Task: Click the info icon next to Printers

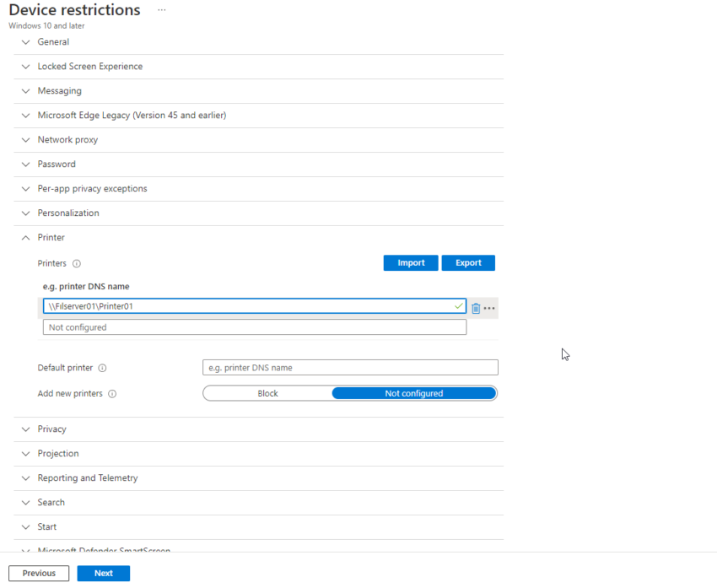Action: (76, 263)
